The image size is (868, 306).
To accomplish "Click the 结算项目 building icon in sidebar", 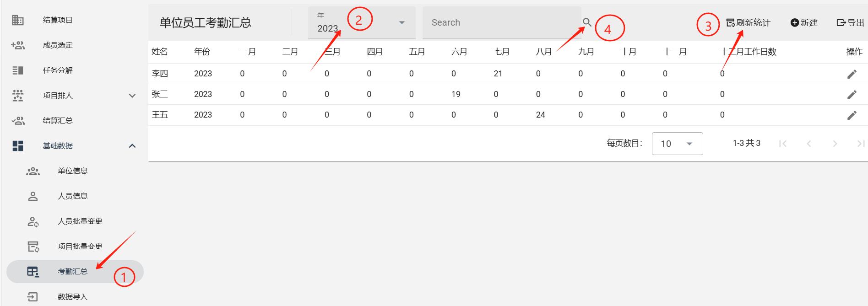I will (x=18, y=20).
